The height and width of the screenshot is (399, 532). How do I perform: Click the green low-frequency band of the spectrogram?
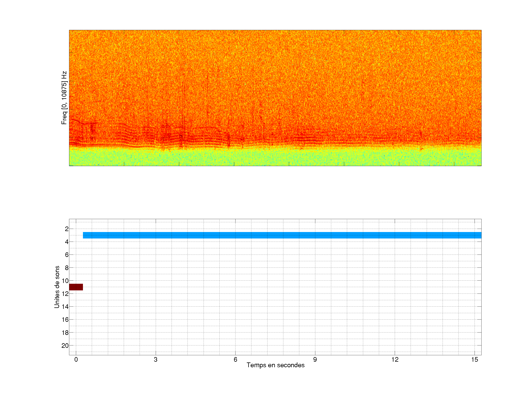tap(275, 158)
